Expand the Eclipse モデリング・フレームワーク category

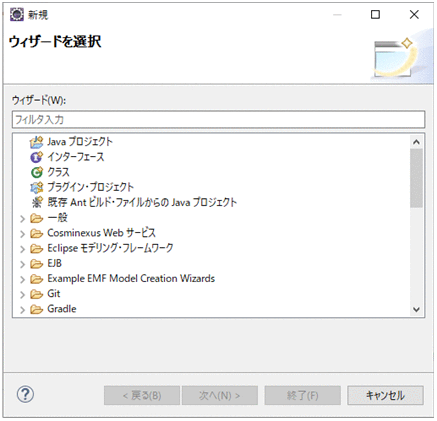click(22, 249)
